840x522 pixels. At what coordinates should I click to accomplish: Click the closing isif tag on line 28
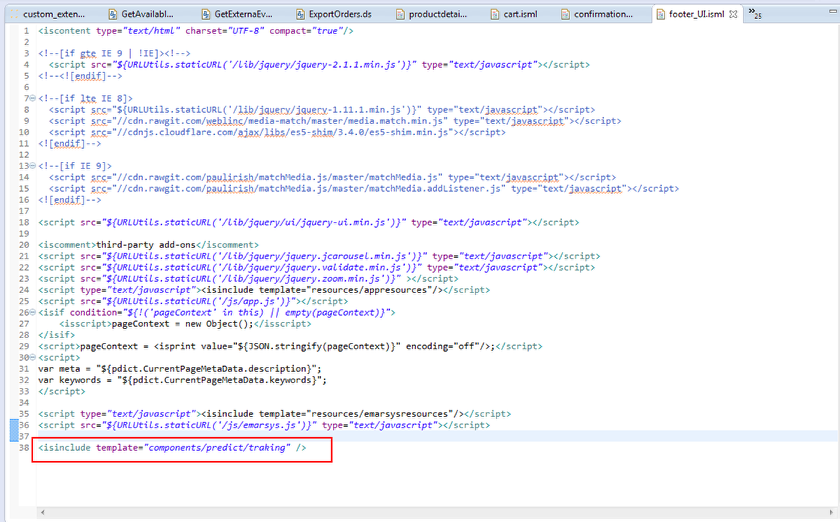coord(56,335)
